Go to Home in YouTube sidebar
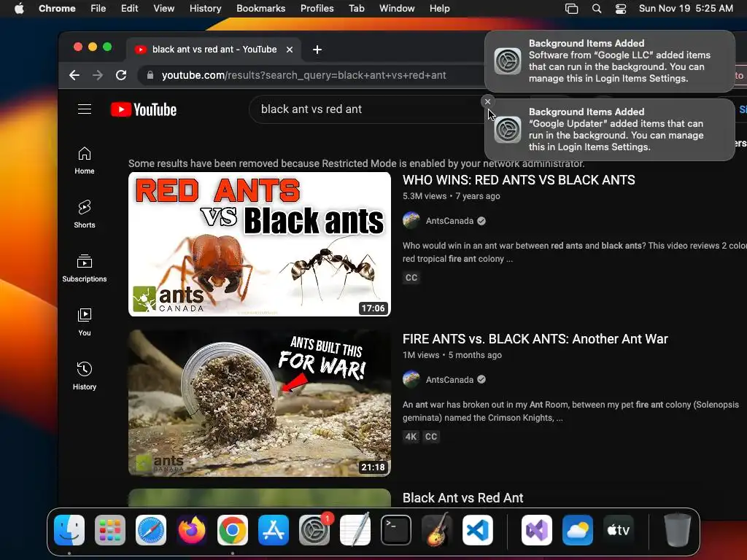 (85, 160)
